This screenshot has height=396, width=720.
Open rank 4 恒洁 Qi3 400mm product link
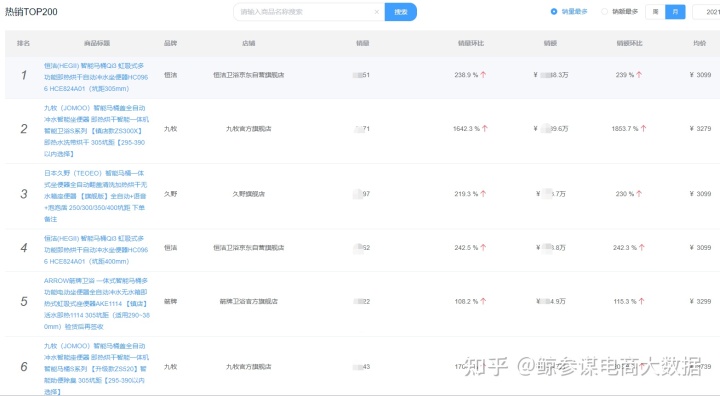point(96,250)
